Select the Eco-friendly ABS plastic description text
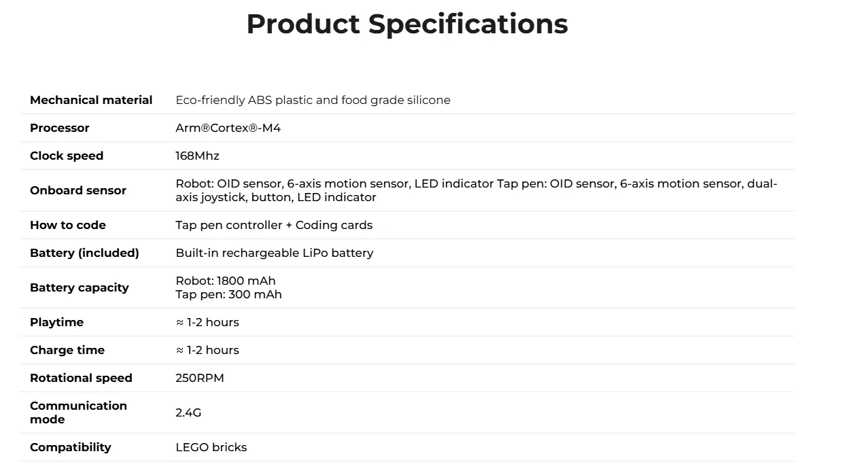This screenshot has width=868, height=475. (x=313, y=100)
